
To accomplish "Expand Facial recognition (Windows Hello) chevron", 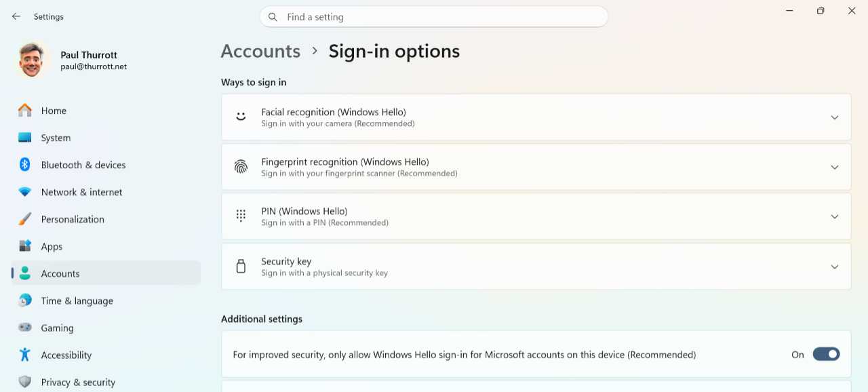I will pyautogui.click(x=835, y=117).
